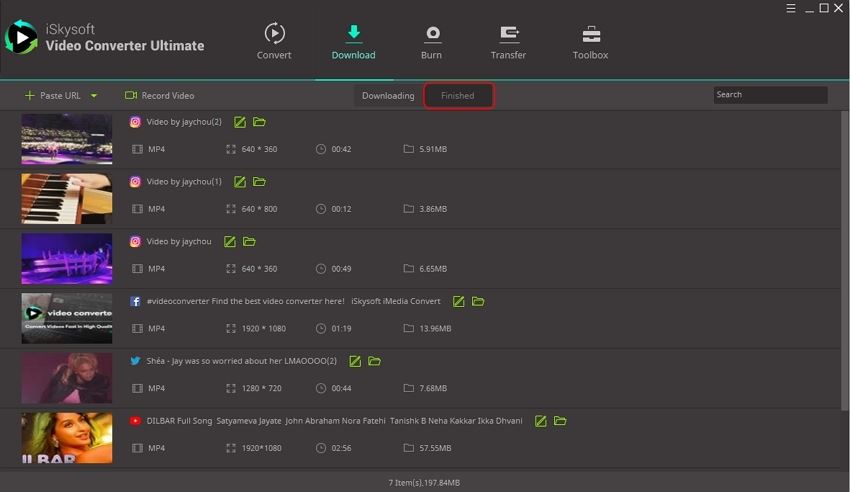This screenshot has height=492, width=850.
Task: Open folder for the #videoconverter Facebook video
Action: [x=478, y=301]
